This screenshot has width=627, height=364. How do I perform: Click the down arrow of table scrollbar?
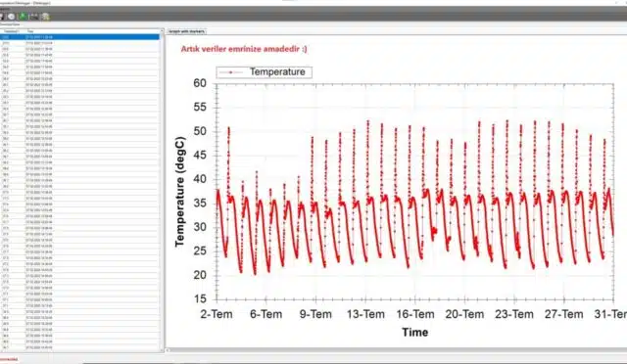coord(162,350)
